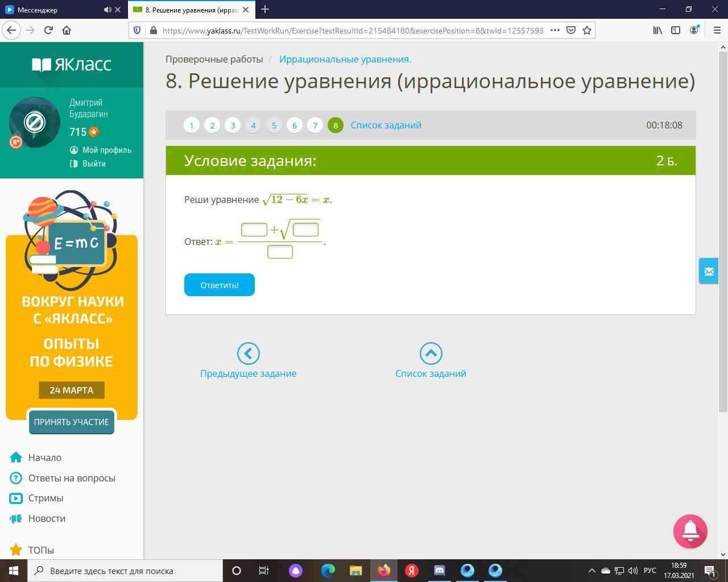Select the yaklass exercise tab
Viewport: 728px width, 582px height.
click(x=192, y=10)
